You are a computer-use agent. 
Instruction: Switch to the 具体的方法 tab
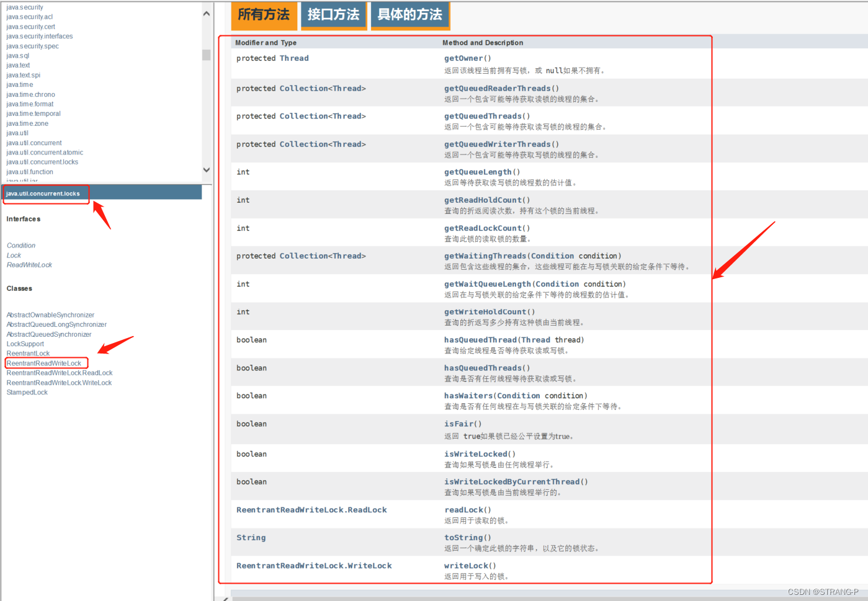click(x=409, y=15)
